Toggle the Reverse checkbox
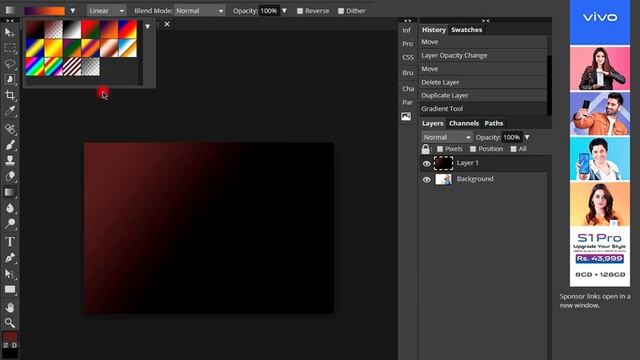The height and width of the screenshot is (360, 640). click(x=300, y=11)
